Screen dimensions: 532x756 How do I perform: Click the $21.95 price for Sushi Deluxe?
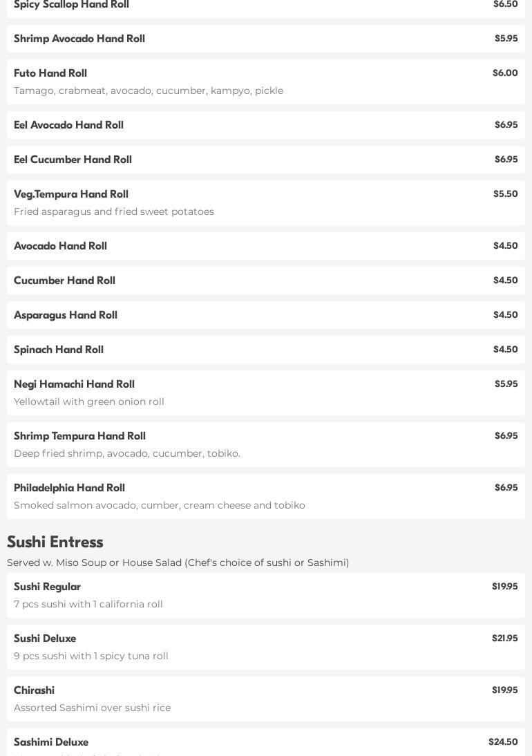pos(504,639)
